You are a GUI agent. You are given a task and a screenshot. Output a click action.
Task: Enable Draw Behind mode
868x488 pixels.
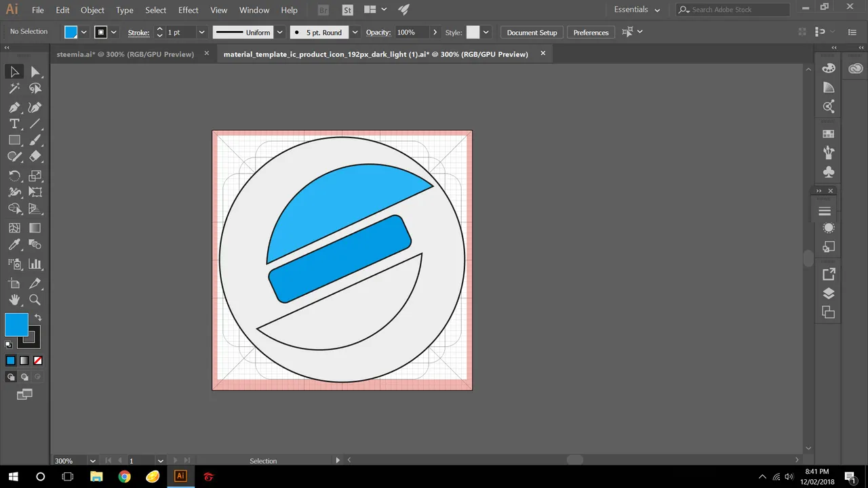24,377
